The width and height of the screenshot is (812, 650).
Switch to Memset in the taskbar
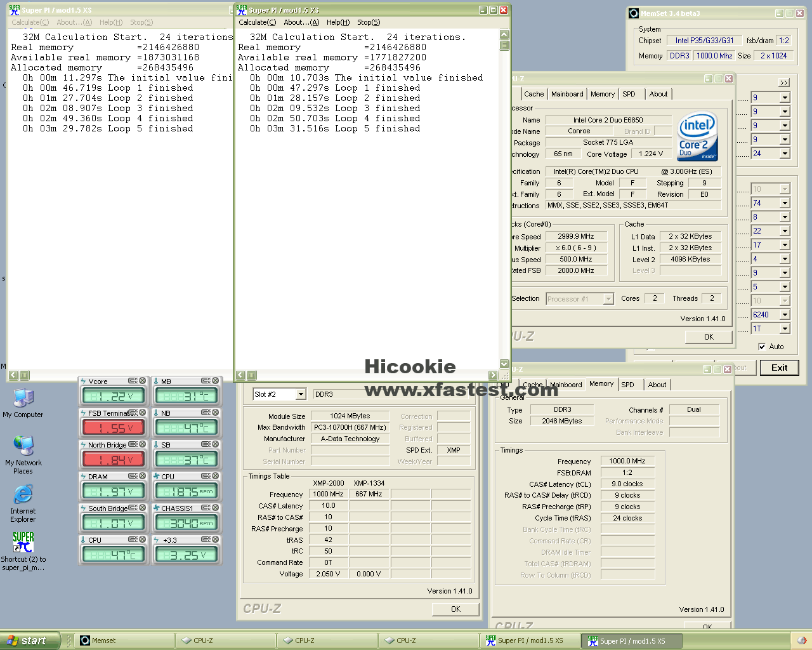[x=124, y=640]
